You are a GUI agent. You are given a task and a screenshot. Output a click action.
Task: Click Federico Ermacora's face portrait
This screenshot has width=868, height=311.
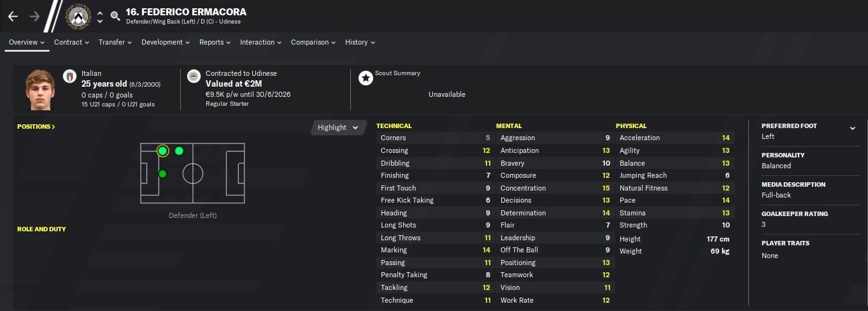click(x=39, y=89)
